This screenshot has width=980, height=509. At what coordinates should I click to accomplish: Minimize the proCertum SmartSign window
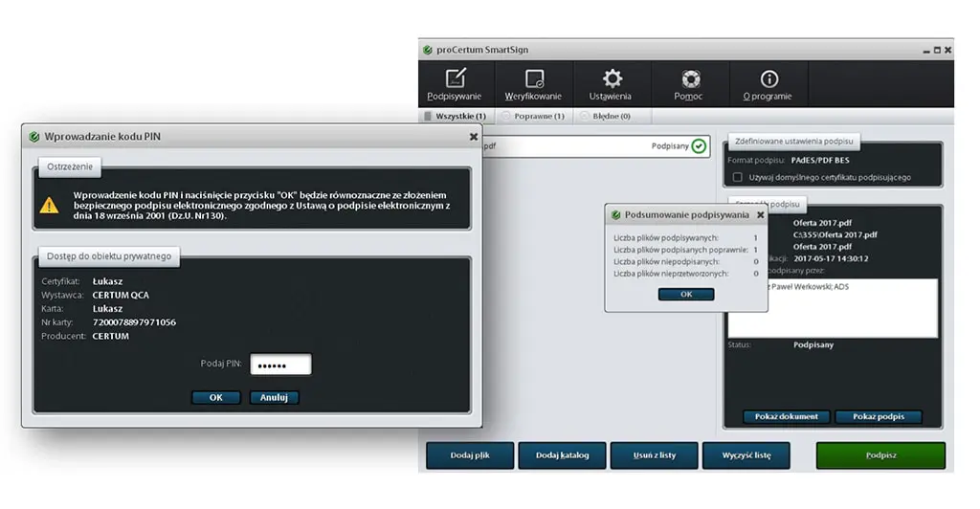(x=926, y=51)
